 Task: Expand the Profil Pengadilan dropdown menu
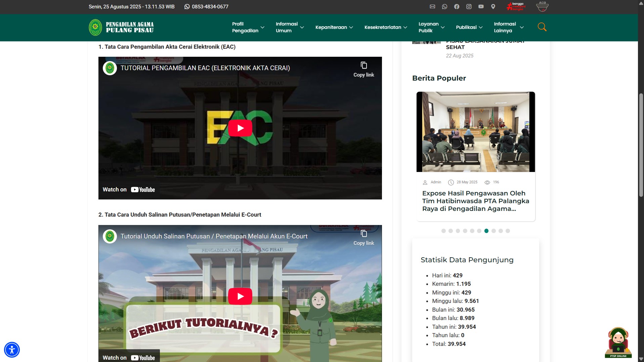tap(248, 27)
